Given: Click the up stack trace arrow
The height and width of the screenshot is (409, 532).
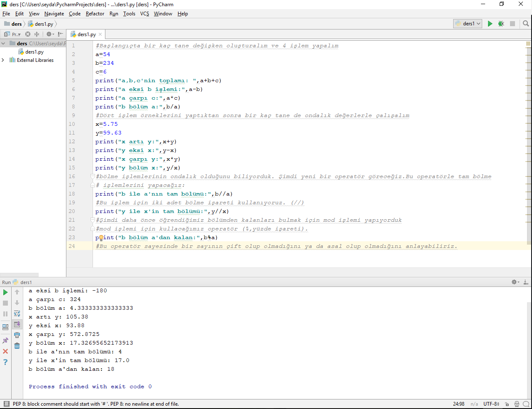Looking at the screenshot, I should point(17,292).
